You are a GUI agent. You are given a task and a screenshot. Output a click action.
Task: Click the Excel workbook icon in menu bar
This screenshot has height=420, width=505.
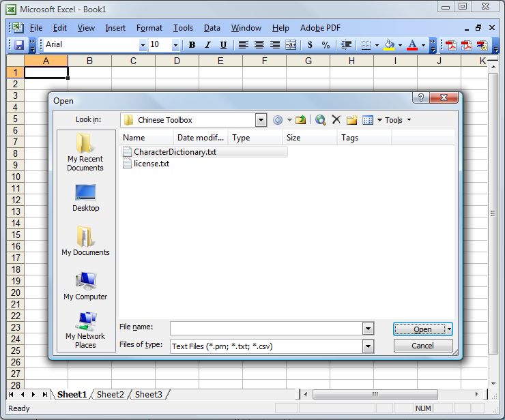pyautogui.click(x=18, y=28)
